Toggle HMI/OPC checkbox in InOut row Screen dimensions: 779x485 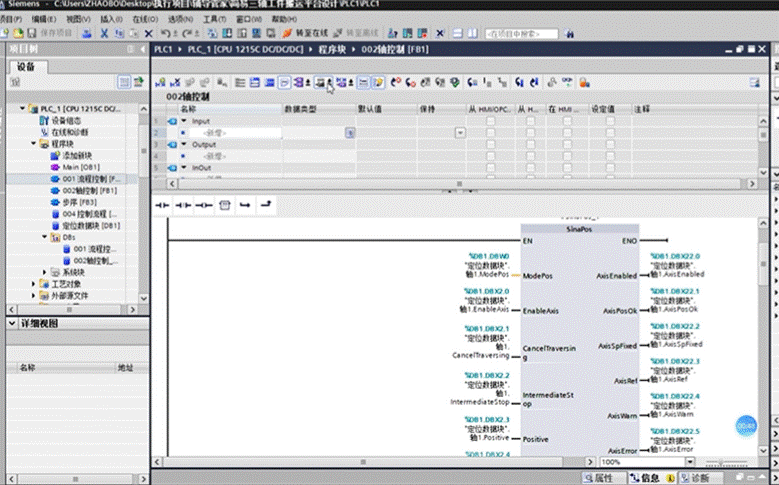490,168
